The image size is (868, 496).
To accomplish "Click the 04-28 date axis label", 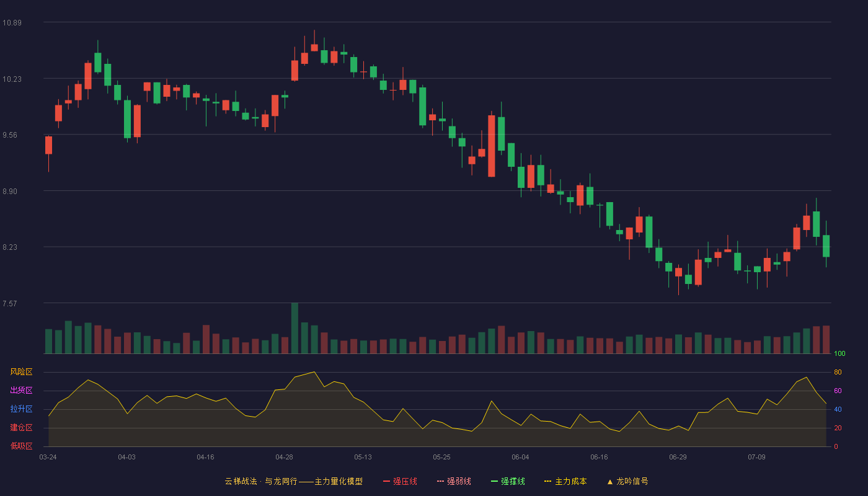I will [x=285, y=457].
